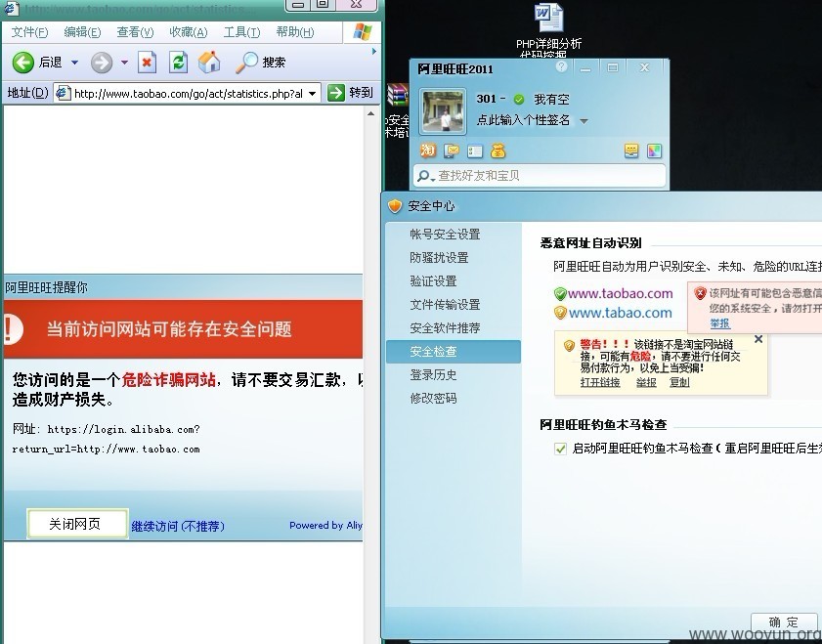Viewport: 822px width, 644px height.
Task: Open the Back button history dropdown arrow
Action: (74, 63)
